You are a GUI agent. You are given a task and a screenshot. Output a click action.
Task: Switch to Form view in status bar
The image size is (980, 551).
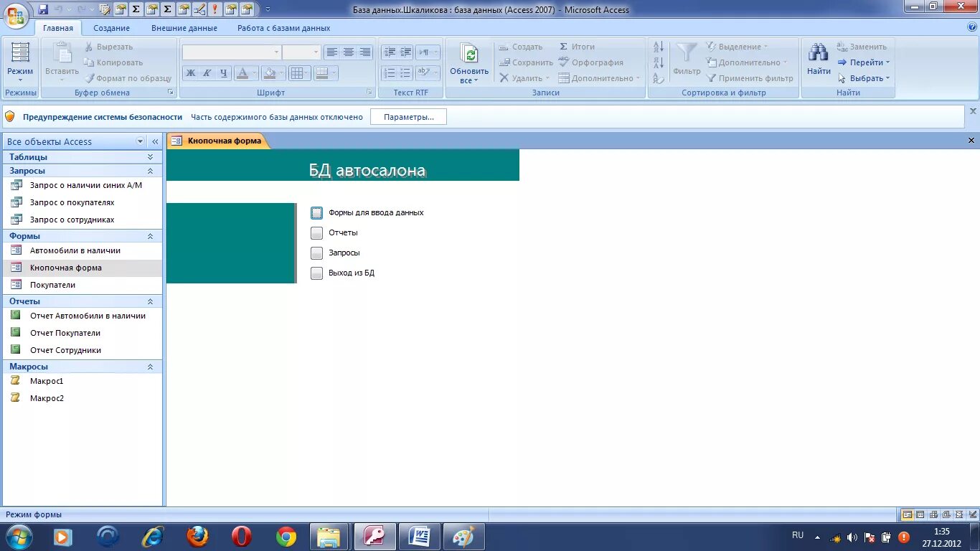point(908,514)
